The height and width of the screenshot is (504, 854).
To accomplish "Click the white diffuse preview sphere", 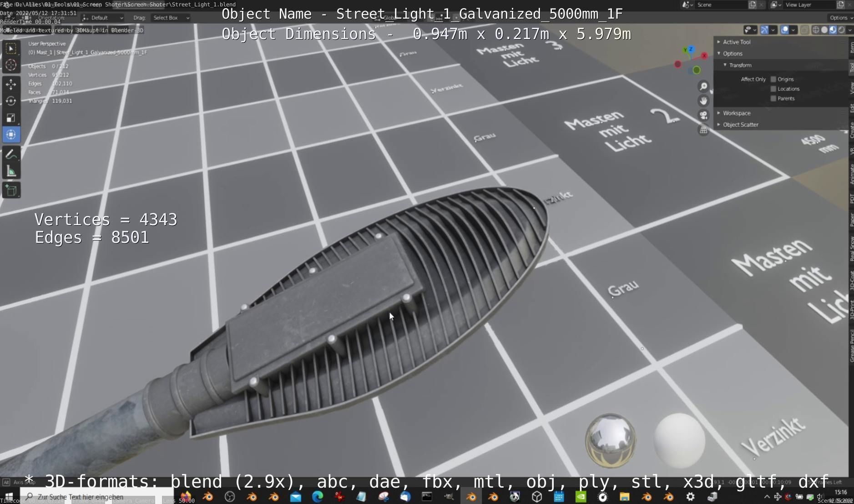I will [679, 440].
